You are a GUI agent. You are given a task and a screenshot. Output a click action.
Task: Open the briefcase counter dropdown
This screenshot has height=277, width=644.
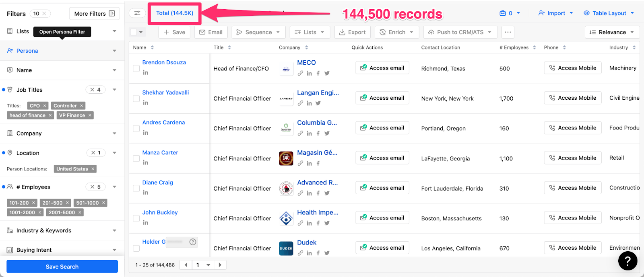point(510,13)
